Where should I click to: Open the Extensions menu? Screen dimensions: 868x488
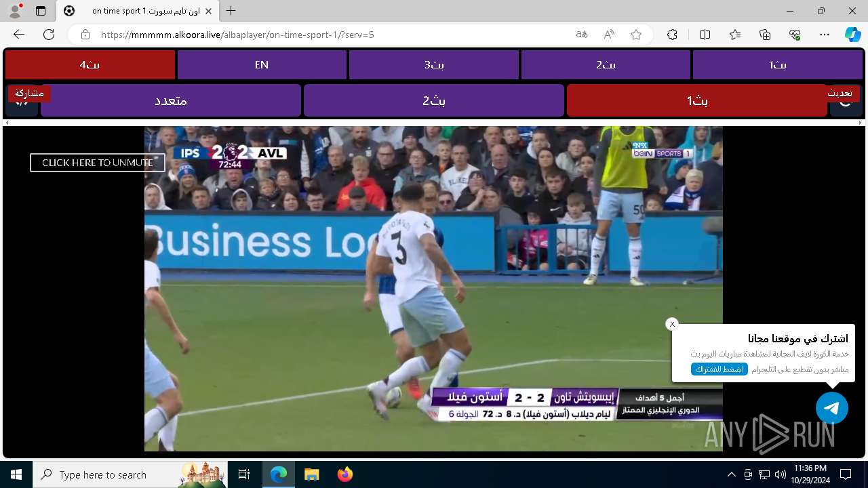click(672, 35)
